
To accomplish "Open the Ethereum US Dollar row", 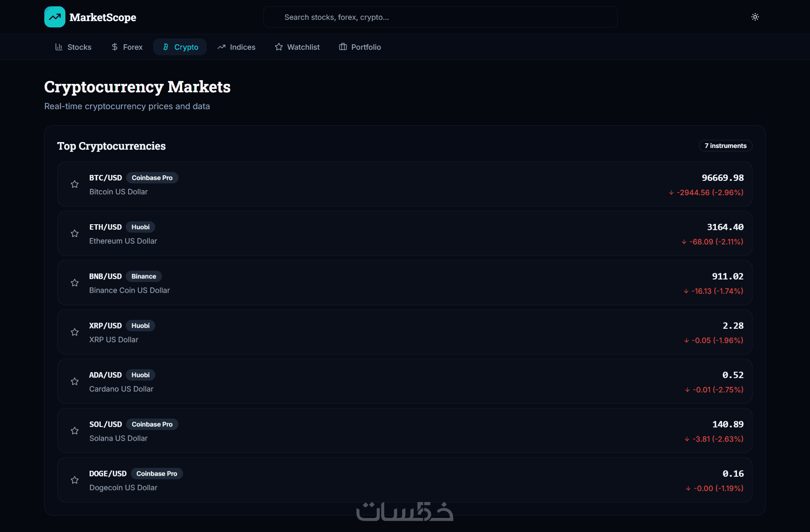I will [x=123, y=241].
